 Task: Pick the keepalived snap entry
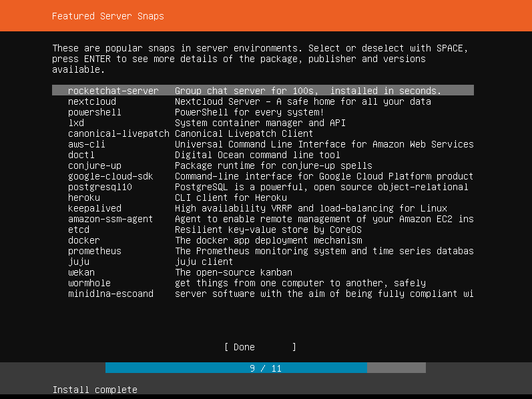[x=263, y=208]
